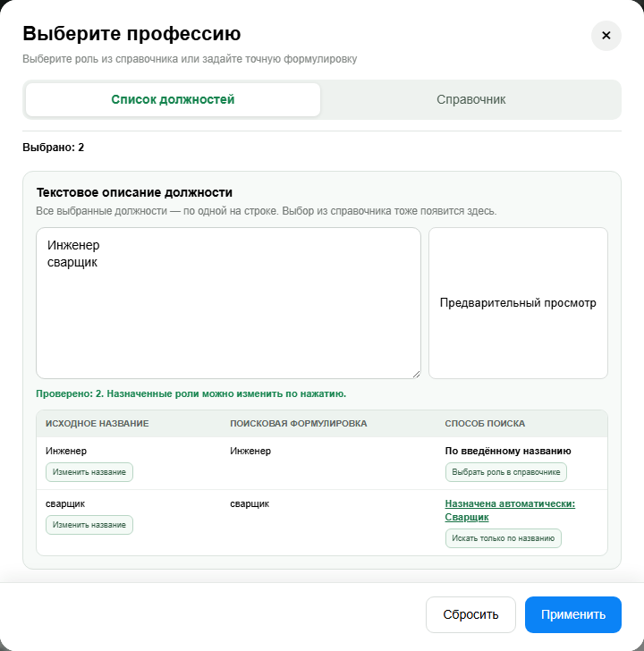
Task: Click Искать только по названию button
Action: click(x=504, y=538)
